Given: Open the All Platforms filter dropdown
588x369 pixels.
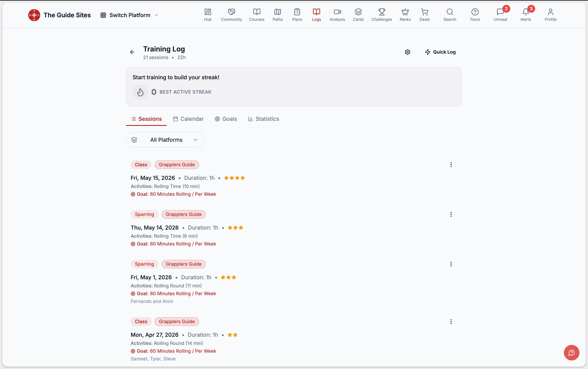Looking at the screenshot, I should [165, 140].
